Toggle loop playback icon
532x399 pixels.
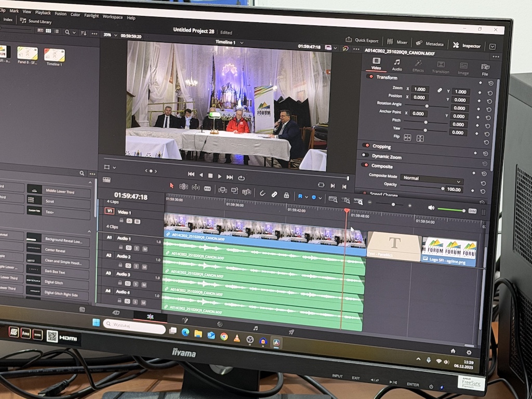pos(242,178)
